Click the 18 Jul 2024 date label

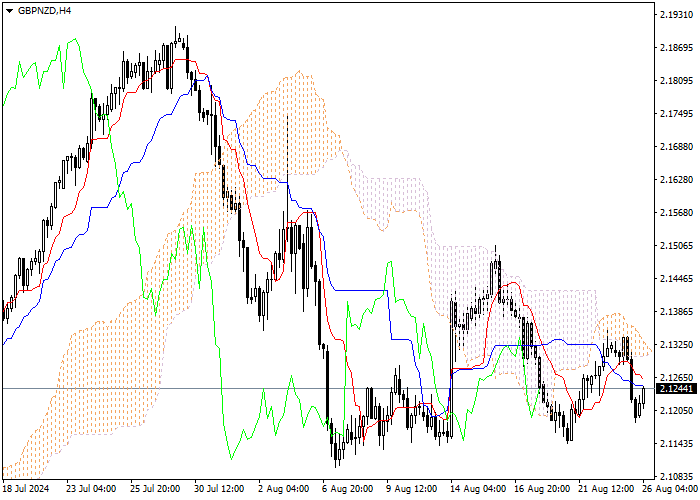point(25,489)
